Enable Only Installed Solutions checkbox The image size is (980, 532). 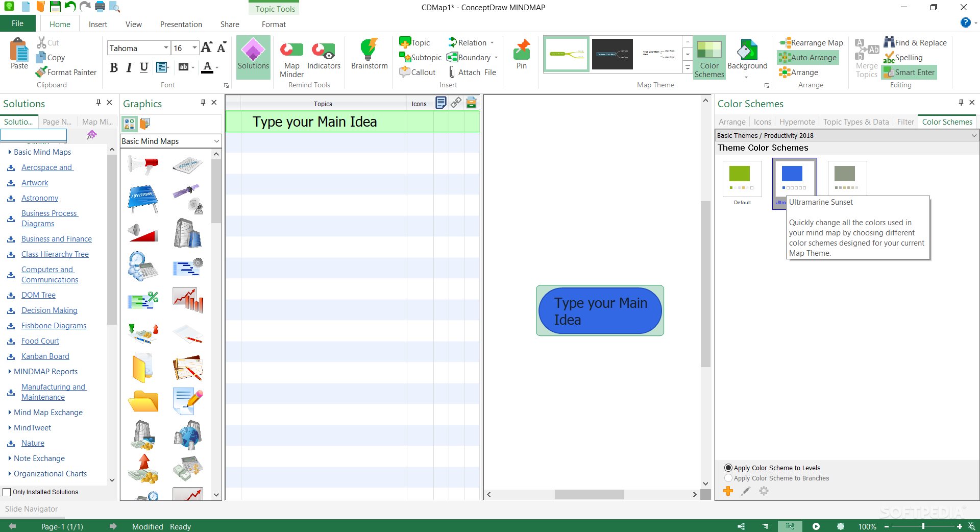[7, 492]
